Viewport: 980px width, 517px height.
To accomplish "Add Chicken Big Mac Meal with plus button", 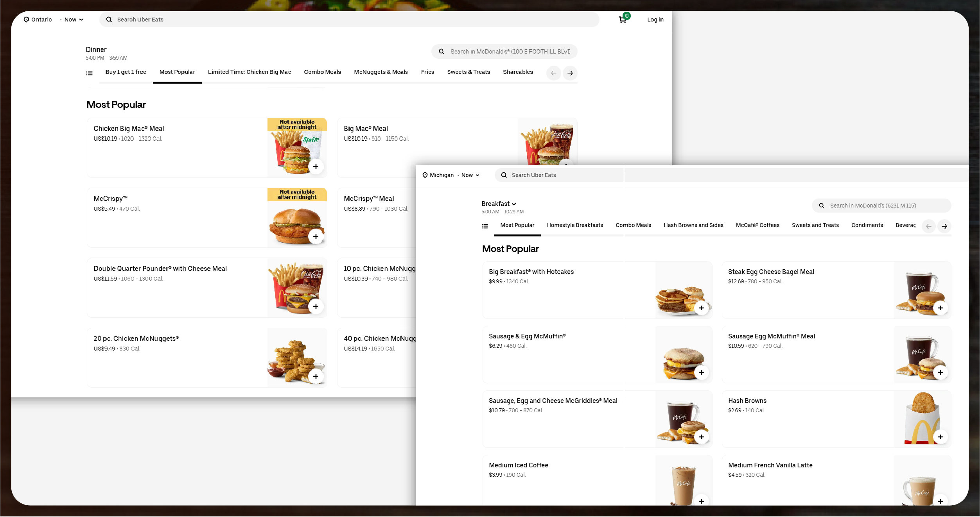I will (x=316, y=166).
